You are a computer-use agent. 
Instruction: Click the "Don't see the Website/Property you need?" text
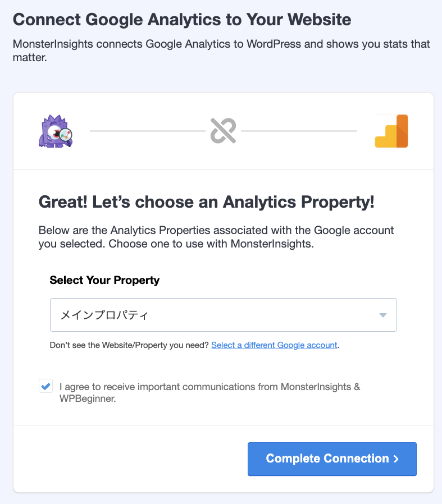point(129,345)
